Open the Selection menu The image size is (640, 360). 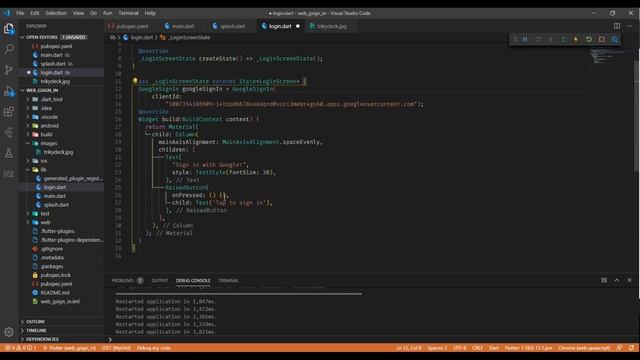pyautogui.click(x=56, y=13)
